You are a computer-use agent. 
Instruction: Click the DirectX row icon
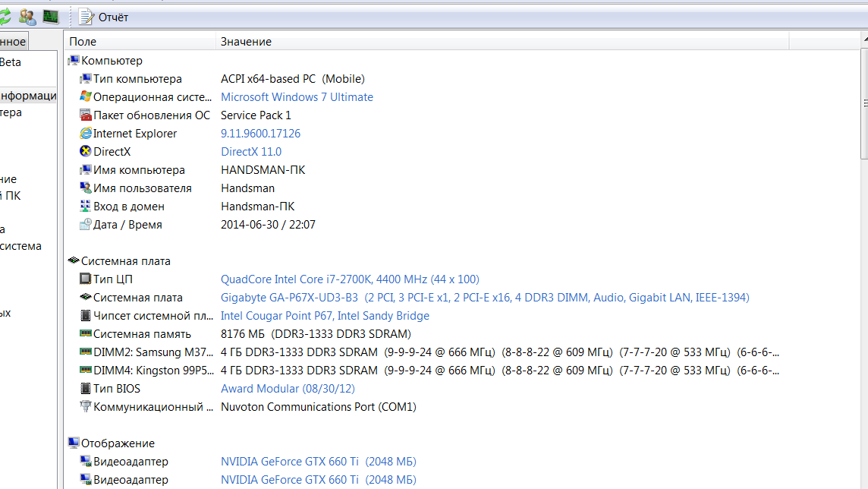click(x=85, y=151)
